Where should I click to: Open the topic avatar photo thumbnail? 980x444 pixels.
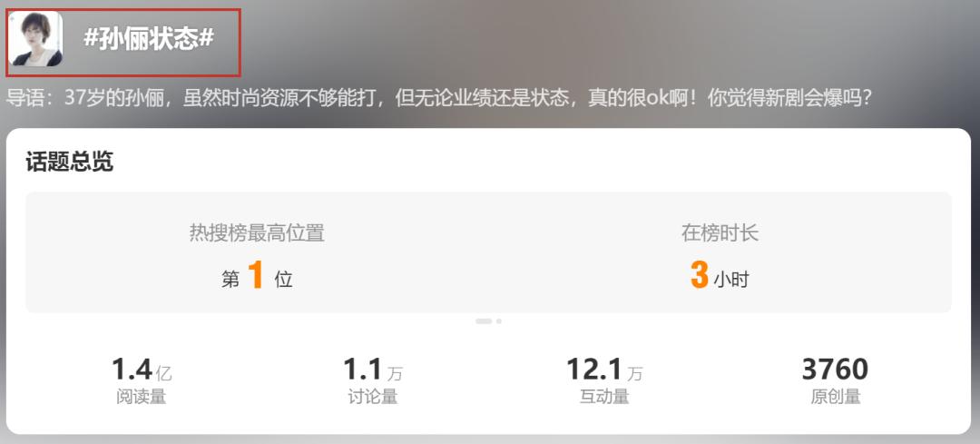pos(35,39)
